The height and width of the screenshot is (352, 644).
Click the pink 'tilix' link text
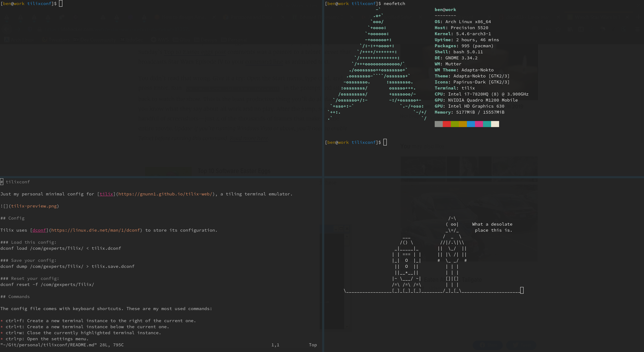[106, 194]
